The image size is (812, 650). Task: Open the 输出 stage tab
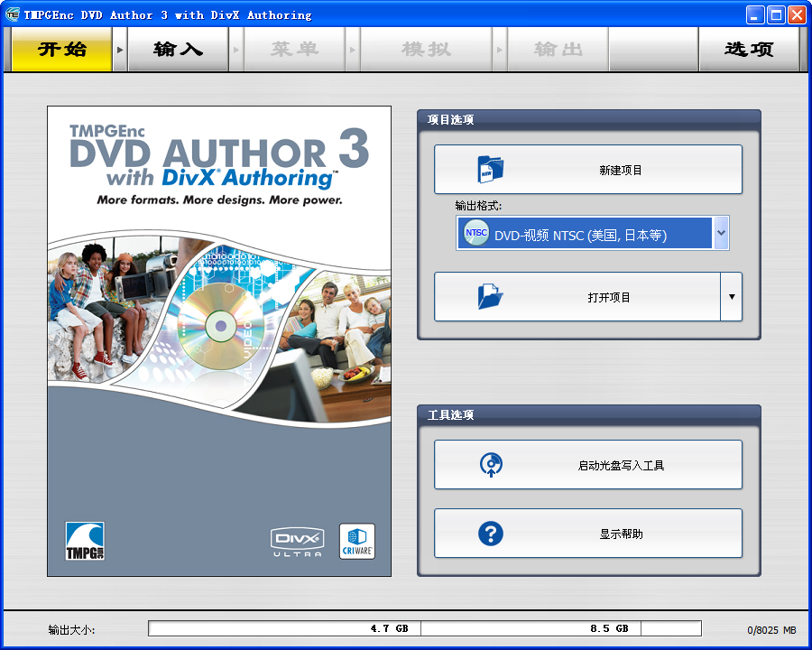[x=558, y=50]
